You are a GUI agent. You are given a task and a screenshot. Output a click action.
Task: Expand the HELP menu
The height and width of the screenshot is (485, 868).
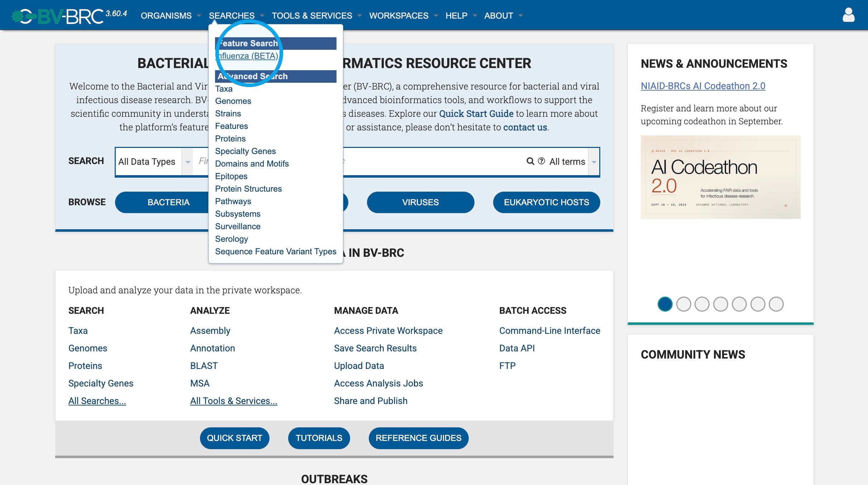click(461, 16)
